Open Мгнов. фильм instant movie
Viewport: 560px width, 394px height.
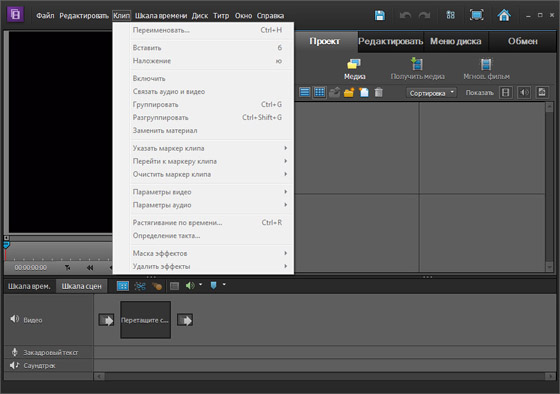[x=486, y=69]
